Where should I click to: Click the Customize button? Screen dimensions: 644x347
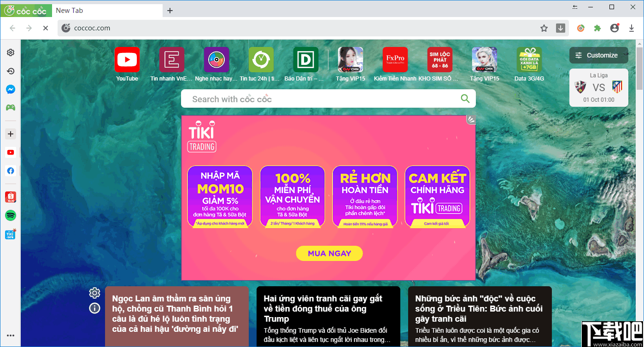tap(599, 55)
